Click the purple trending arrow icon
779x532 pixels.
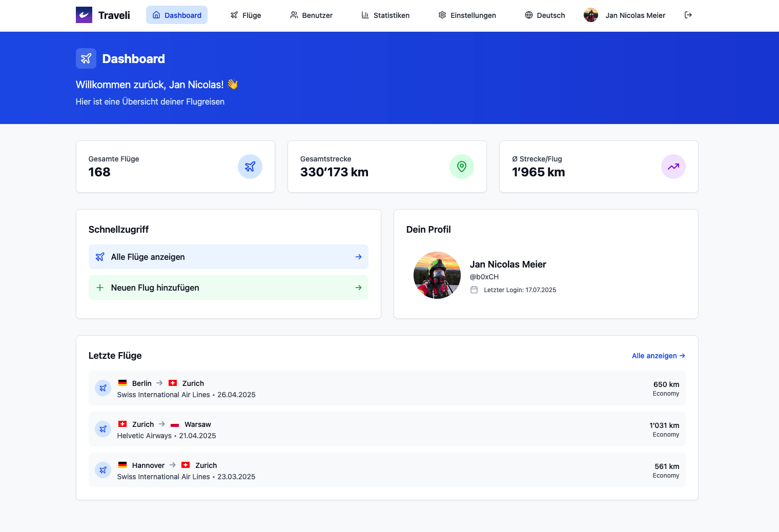(x=673, y=167)
